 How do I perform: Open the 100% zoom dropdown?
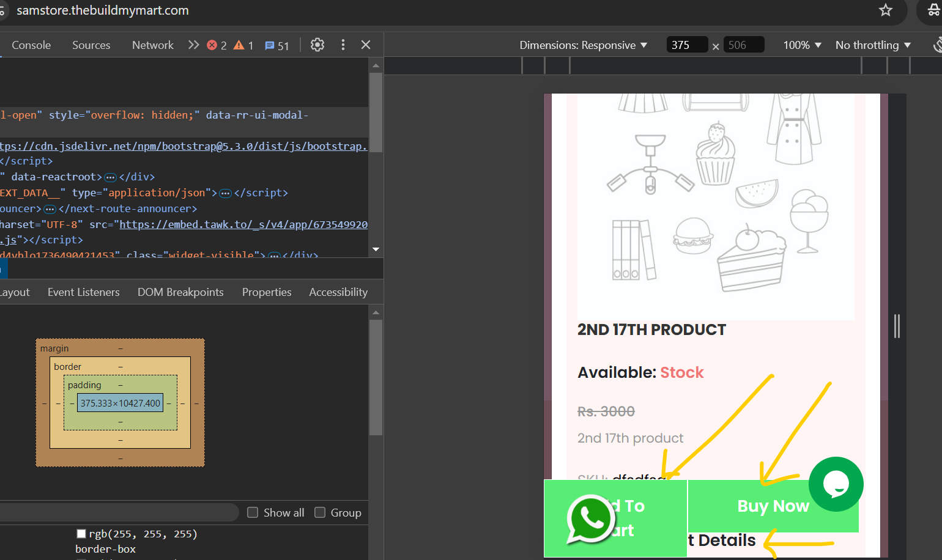[x=802, y=45]
